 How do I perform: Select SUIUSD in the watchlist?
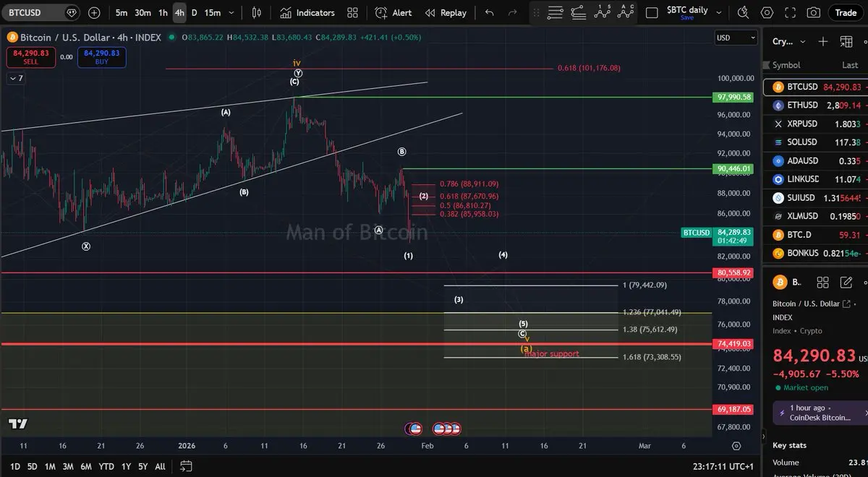[816, 198]
